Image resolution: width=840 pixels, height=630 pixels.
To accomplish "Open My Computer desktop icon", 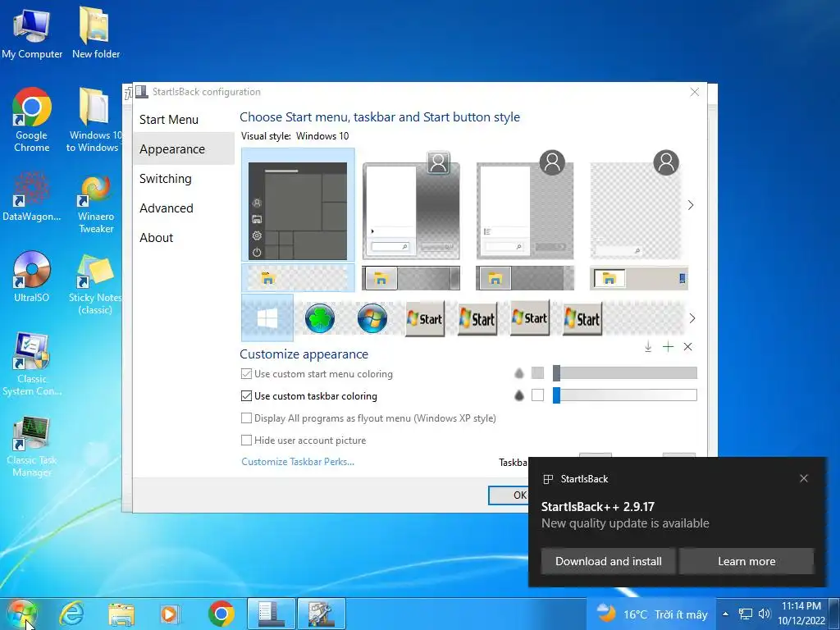I will (32, 32).
